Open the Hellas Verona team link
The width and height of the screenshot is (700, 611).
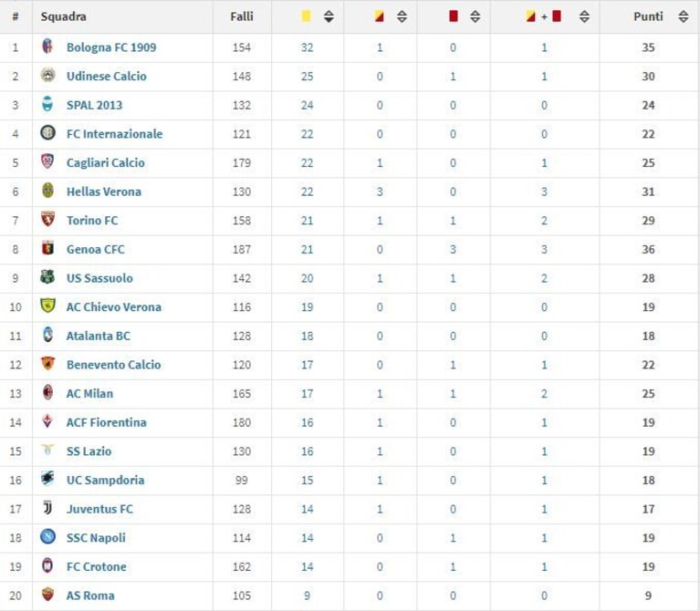click(104, 192)
